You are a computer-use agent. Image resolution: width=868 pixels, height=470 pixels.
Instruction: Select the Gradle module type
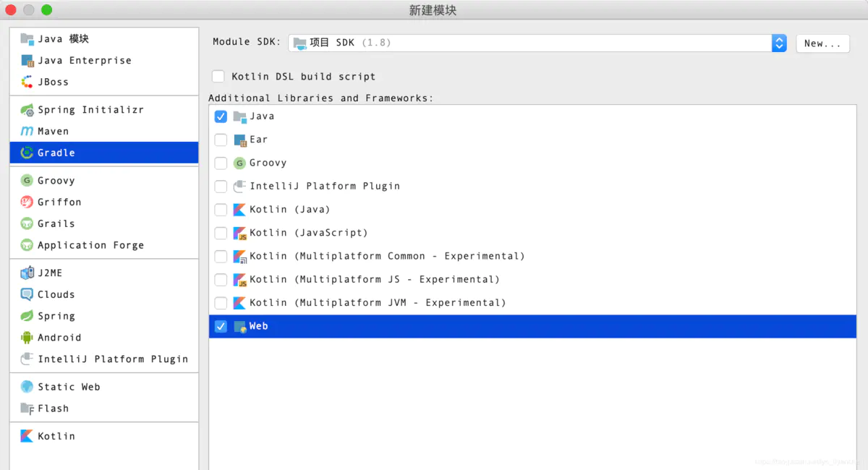[x=104, y=153]
